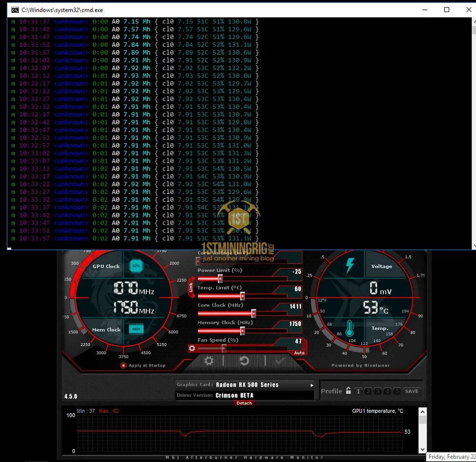
Task: Click the Max : 62 graph label
Action: 109,411
